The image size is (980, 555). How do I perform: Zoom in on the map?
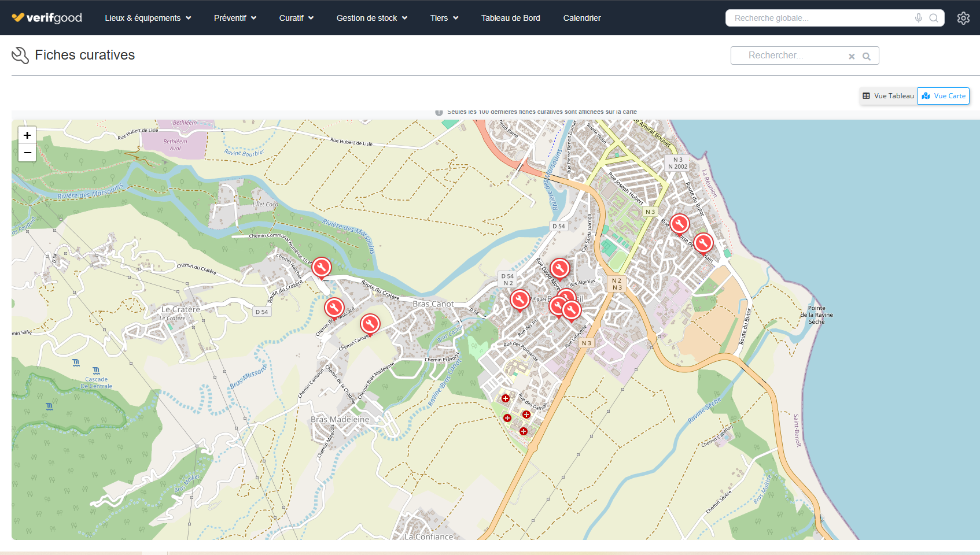point(27,135)
